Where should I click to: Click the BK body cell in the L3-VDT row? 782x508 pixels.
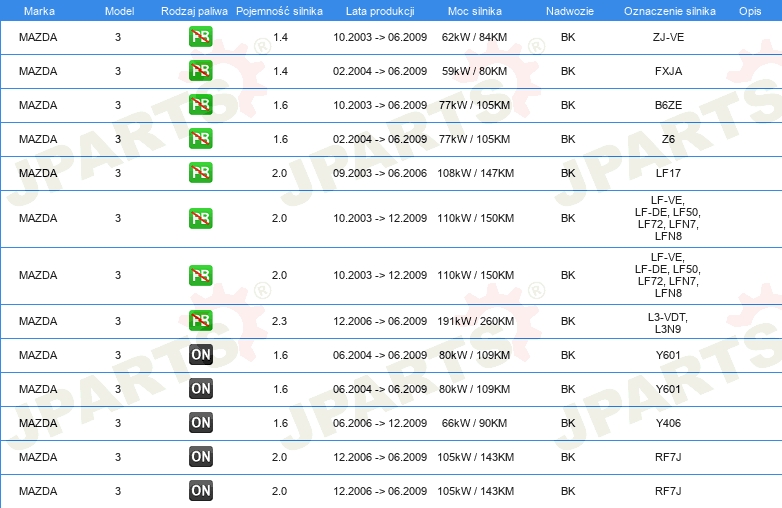pyautogui.click(x=568, y=321)
